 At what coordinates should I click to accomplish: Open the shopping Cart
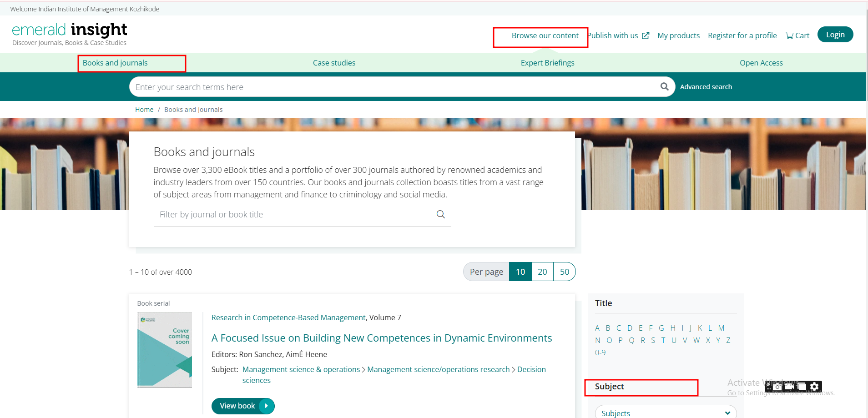(797, 35)
